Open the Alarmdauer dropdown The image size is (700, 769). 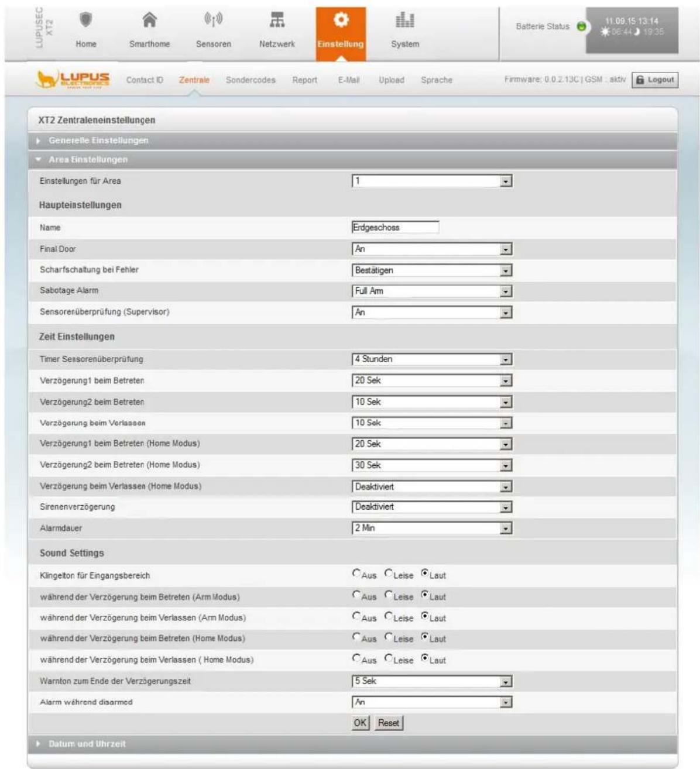pyautogui.click(x=432, y=528)
